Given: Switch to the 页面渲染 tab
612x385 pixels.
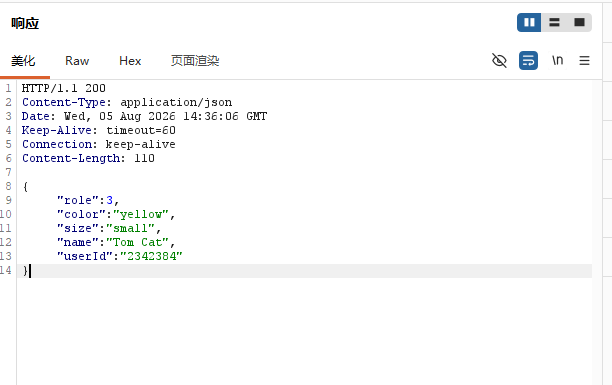Looking at the screenshot, I should pyautogui.click(x=195, y=61).
